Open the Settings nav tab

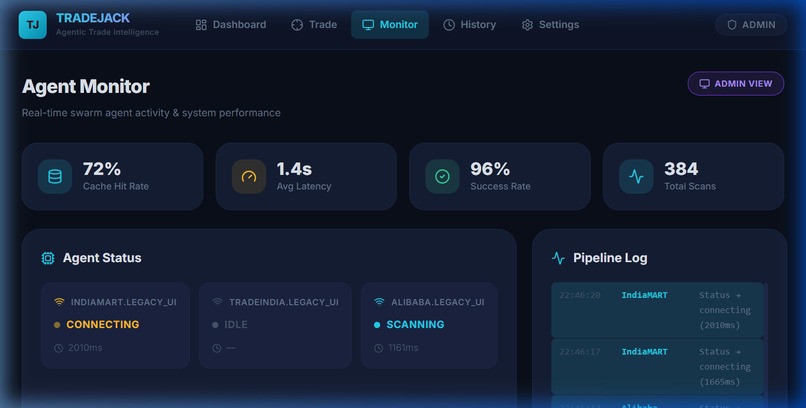550,25
